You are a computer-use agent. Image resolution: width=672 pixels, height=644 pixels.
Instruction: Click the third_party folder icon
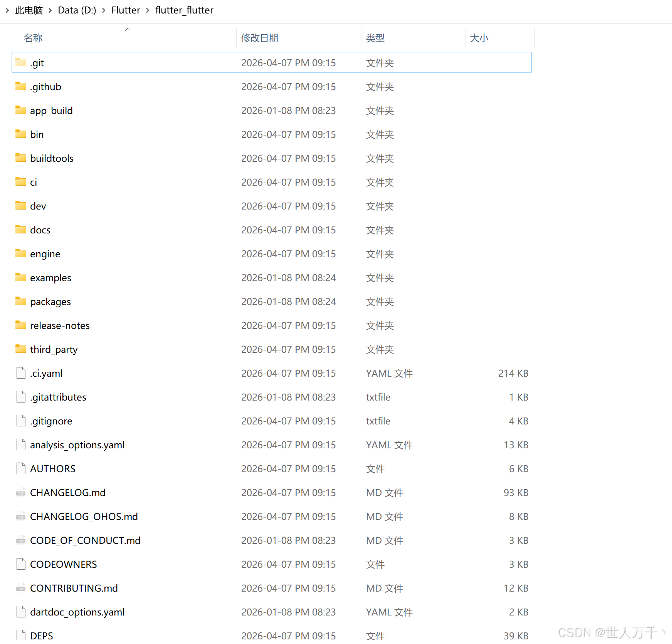click(21, 349)
